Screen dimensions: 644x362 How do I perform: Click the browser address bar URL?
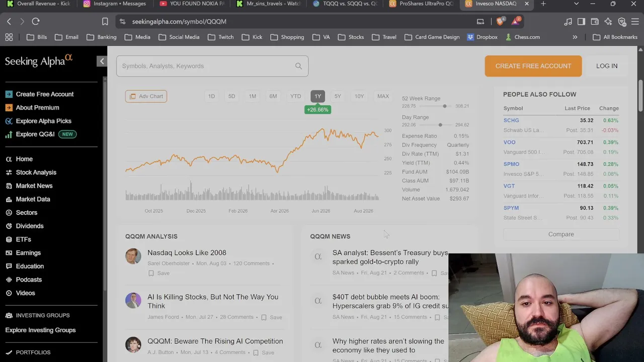click(x=179, y=22)
